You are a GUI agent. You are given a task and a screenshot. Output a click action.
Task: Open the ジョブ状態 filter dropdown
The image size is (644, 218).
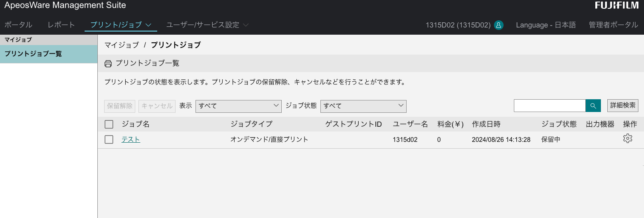click(x=363, y=106)
